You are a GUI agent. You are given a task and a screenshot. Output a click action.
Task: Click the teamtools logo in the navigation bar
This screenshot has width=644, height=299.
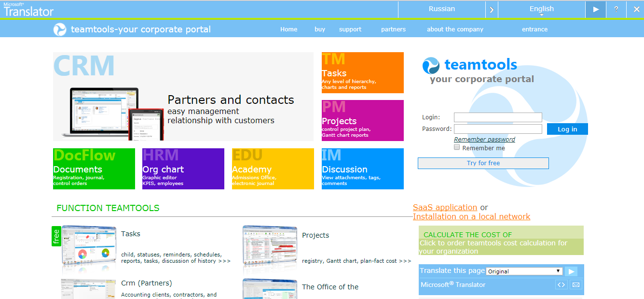(60, 29)
